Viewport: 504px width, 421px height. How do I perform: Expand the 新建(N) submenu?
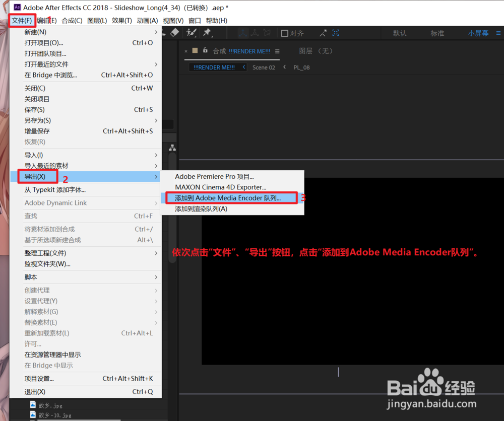86,32
